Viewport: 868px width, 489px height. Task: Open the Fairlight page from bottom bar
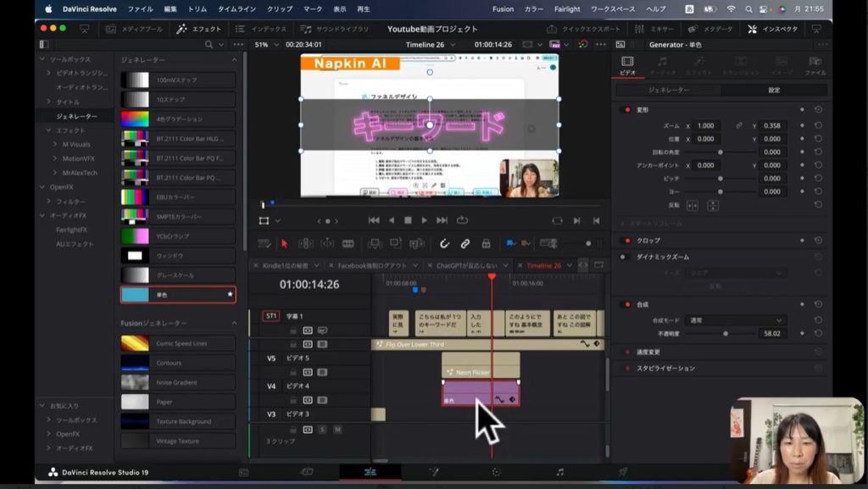coord(559,472)
